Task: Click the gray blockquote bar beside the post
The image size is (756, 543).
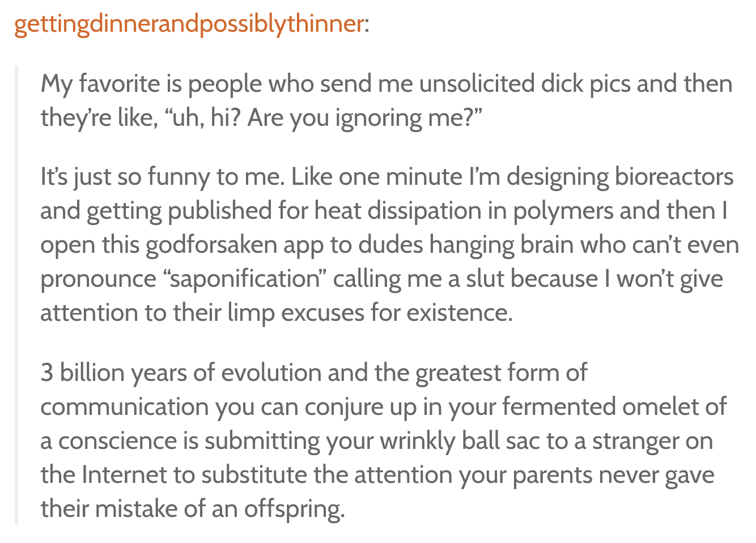Action: 16,295
